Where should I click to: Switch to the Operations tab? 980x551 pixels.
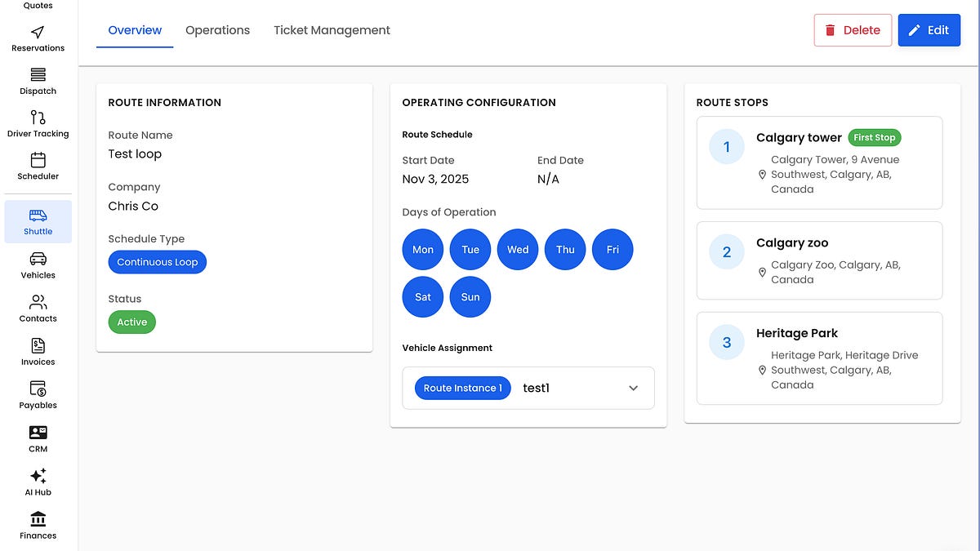(217, 30)
